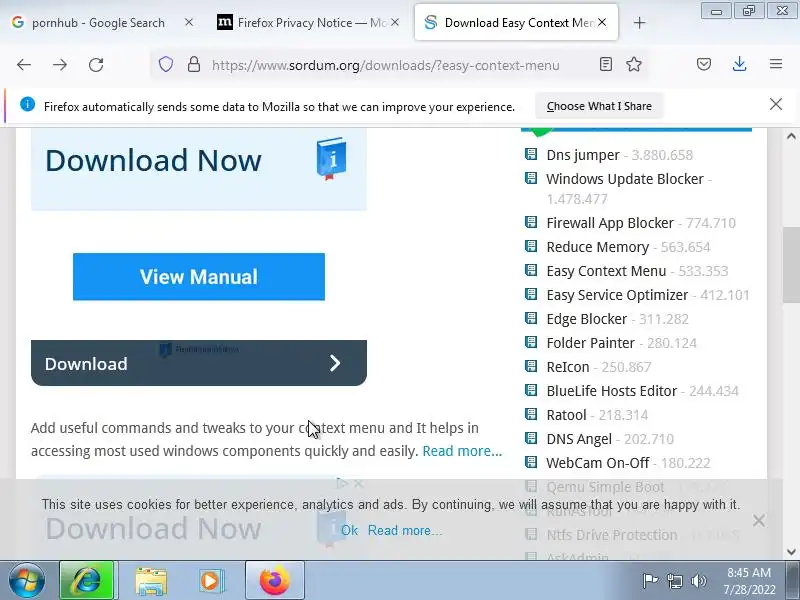Reload the current page
The image size is (800, 600).
[x=96, y=65]
